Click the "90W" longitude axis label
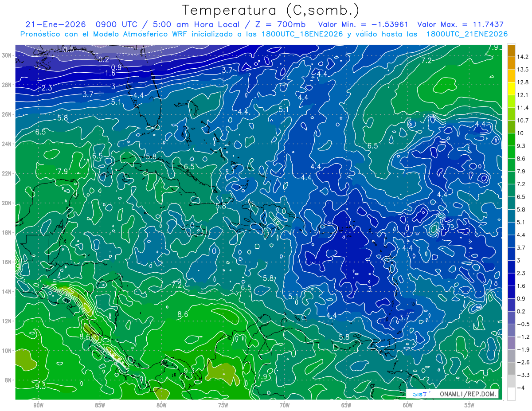The image size is (532, 411). [x=38, y=405]
